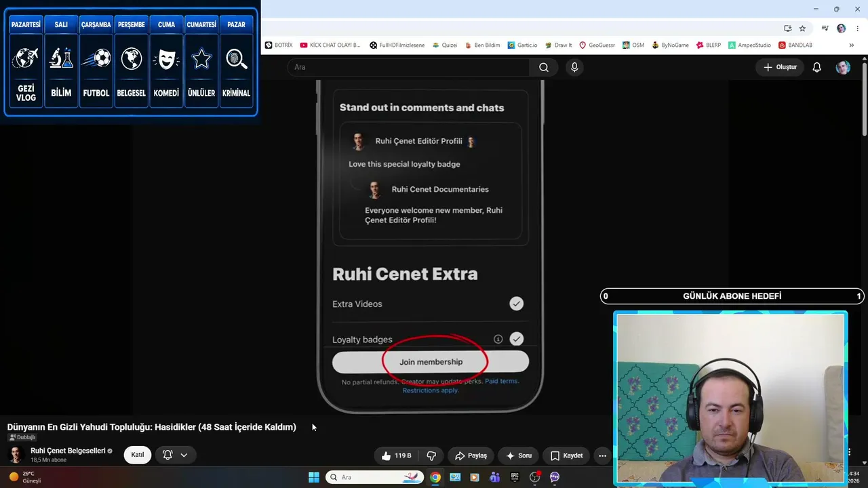
Task: Click the Windows taskbar search box
Action: [x=375, y=477]
